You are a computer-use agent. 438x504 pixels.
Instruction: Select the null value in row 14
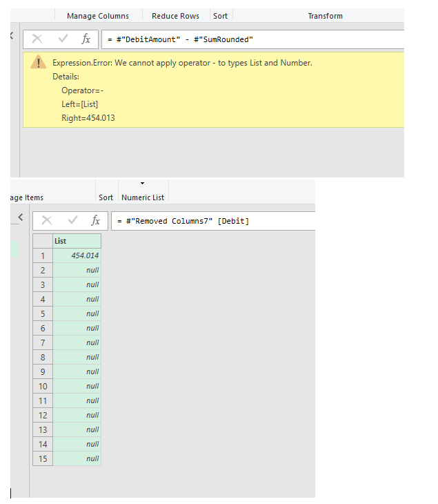coord(77,444)
